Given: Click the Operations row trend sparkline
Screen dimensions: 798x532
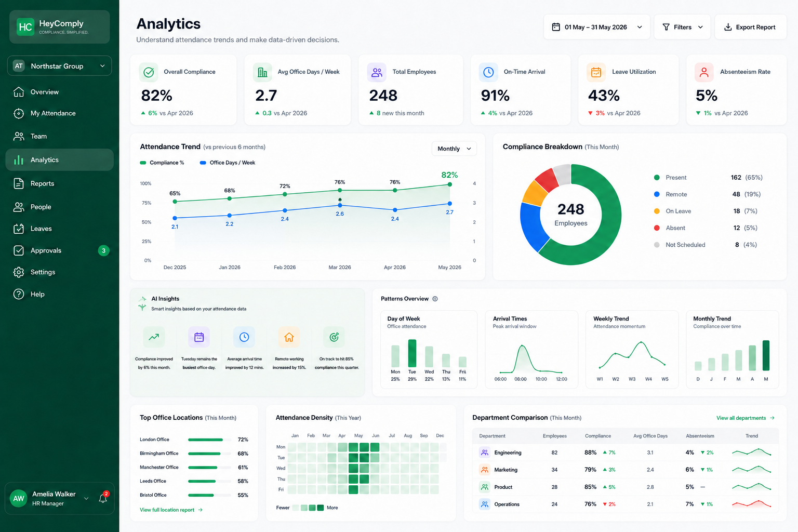Looking at the screenshot, I should 751,504.
